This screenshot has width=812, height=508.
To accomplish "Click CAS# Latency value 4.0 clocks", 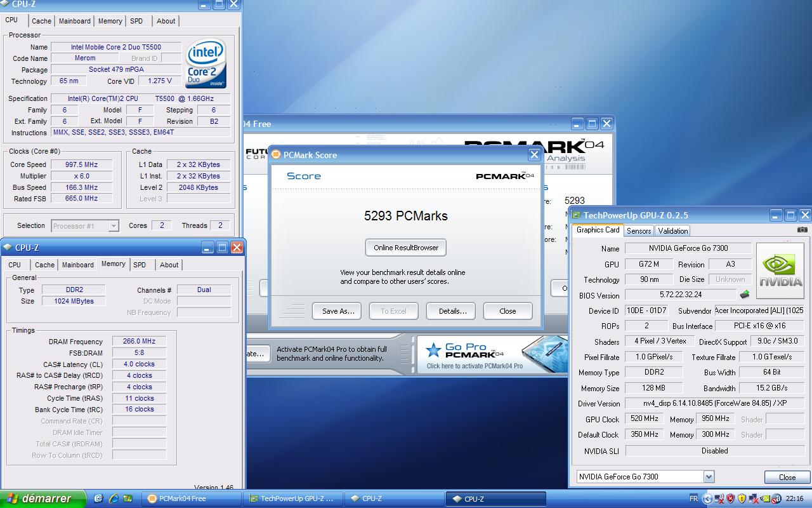I will pyautogui.click(x=139, y=364).
